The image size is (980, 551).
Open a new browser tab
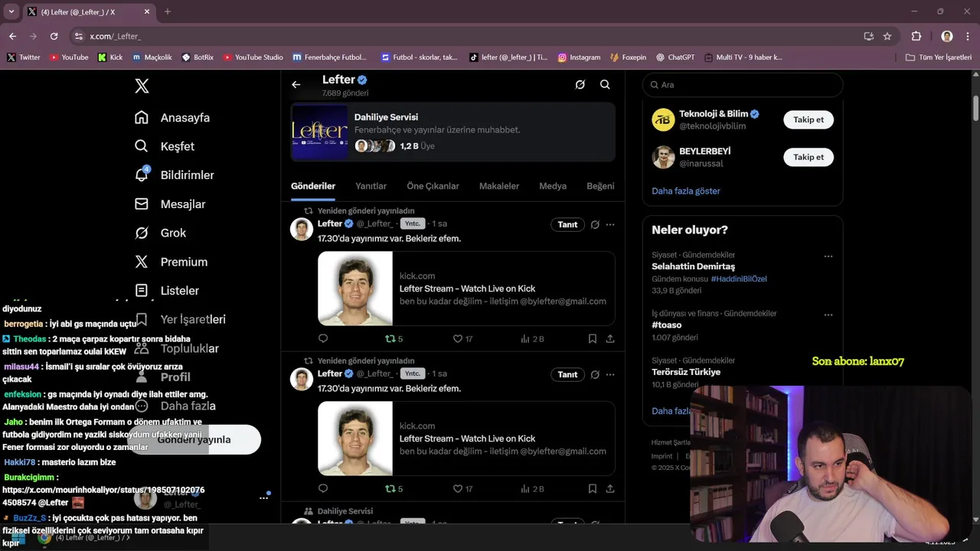point(168,11)
